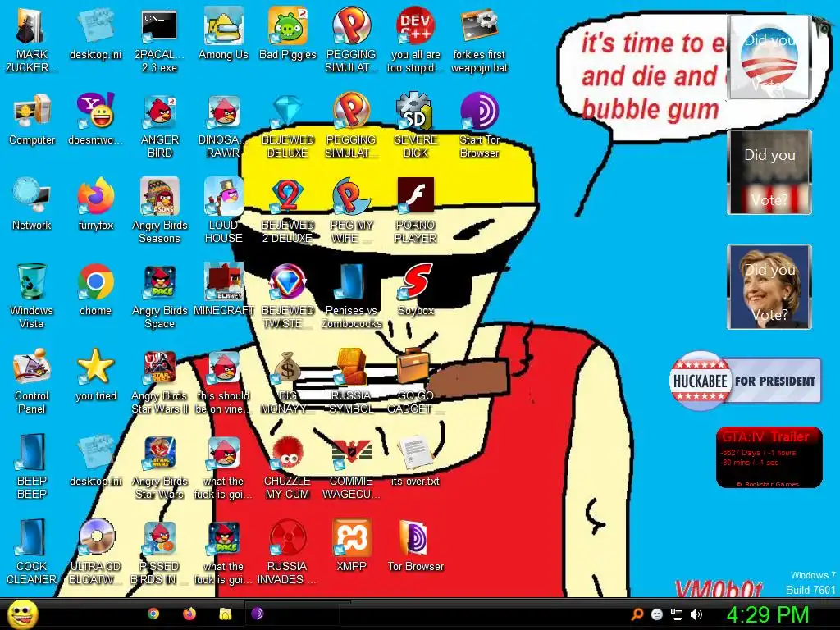Open the Control Panel icon
This screenshot has width=840, height=630.
32,381
